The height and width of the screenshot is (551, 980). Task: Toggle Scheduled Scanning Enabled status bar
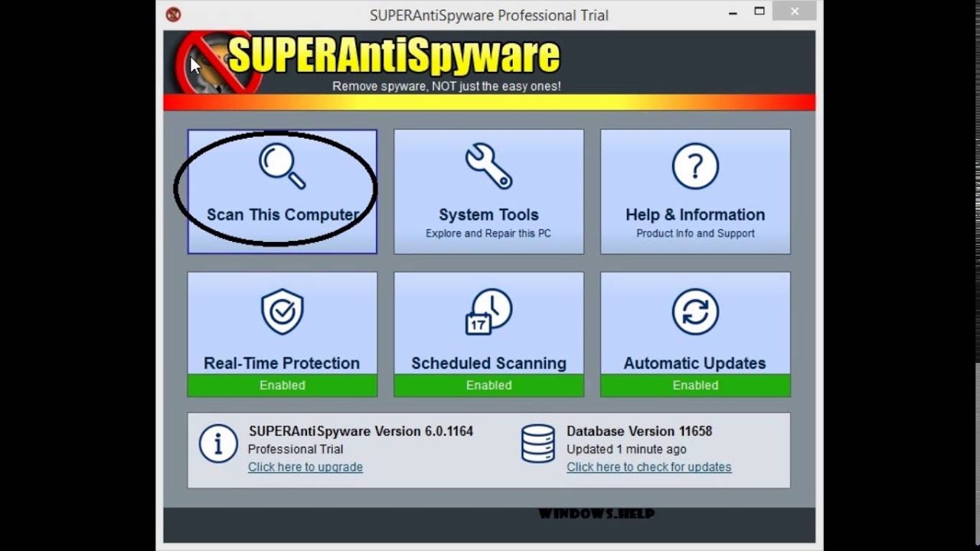point(488,385)
